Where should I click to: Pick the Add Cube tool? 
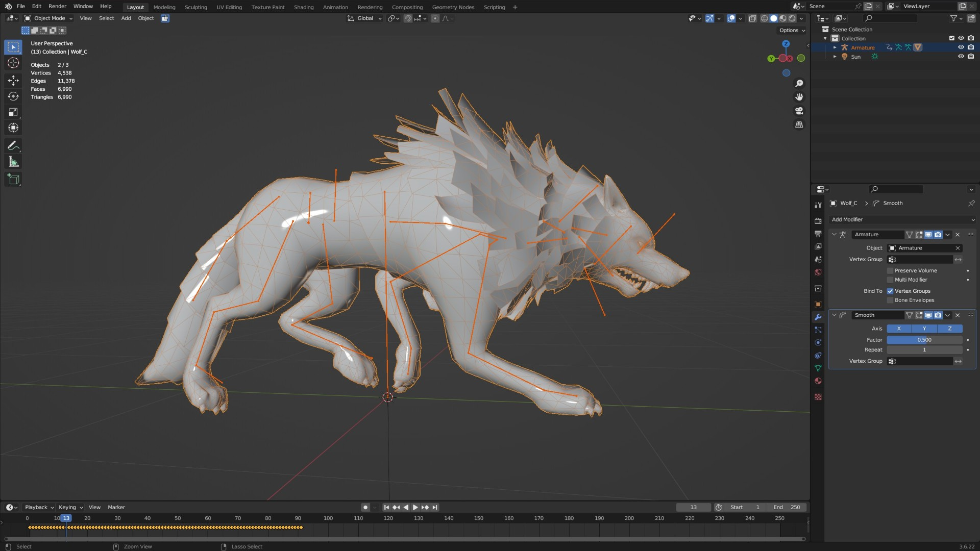(13, 179)
